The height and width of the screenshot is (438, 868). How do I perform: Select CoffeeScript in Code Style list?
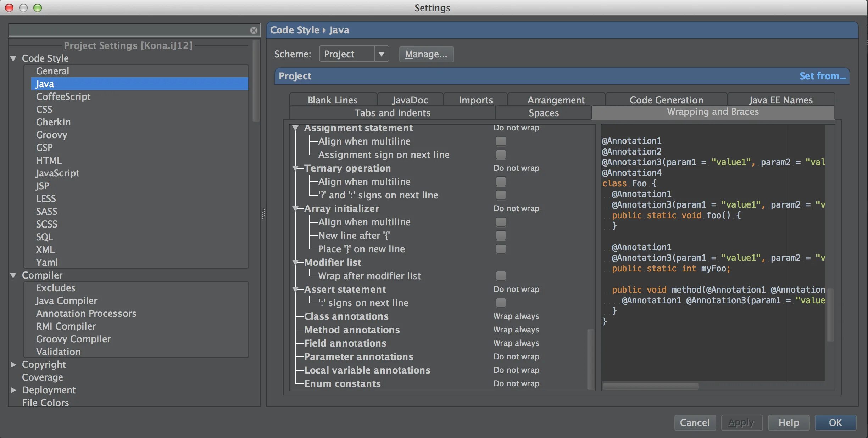point(63,97)
